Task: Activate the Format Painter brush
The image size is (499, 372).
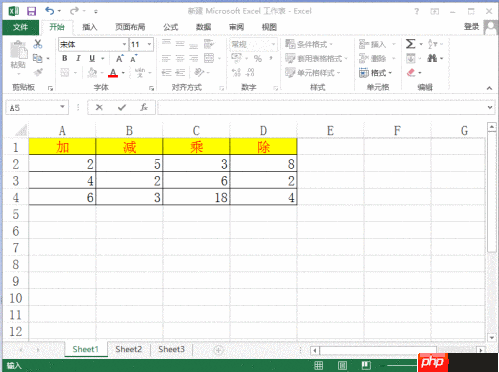Action: [x=38, y=72]
